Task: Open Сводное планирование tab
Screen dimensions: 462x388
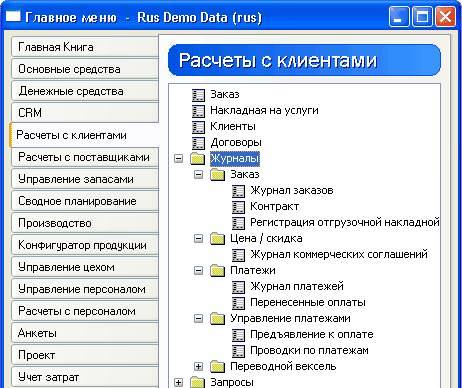Action: 85,201
